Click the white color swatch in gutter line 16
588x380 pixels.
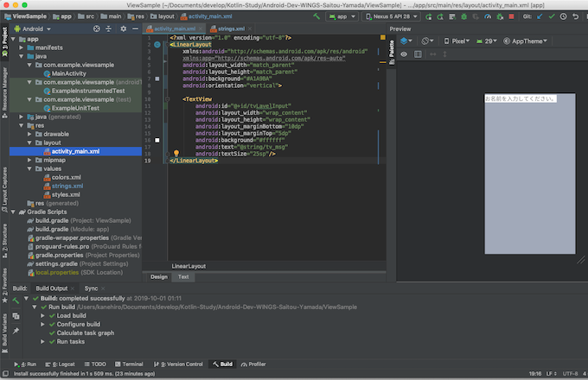(x=157, y=141)
